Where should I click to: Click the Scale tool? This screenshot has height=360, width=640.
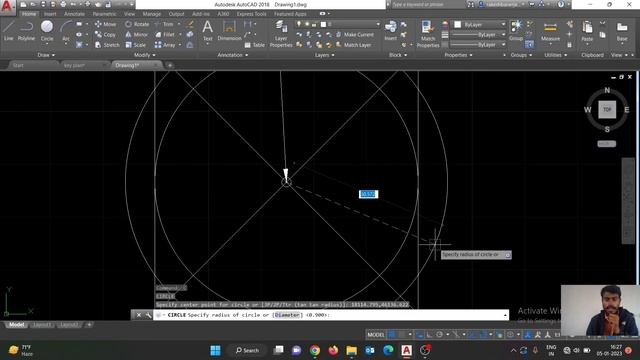tap(136, 45)
